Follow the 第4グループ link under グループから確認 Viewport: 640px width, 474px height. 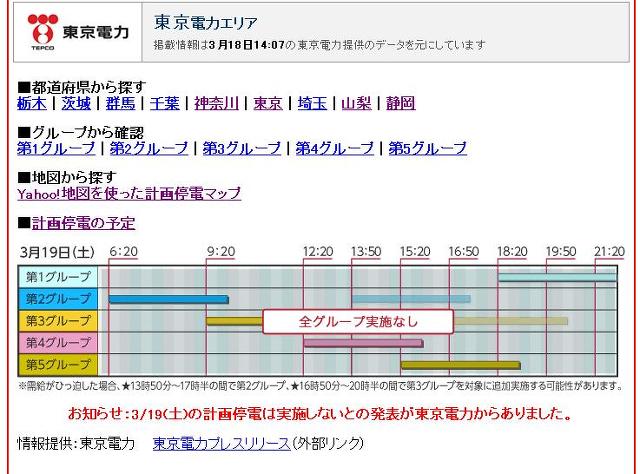335,148
